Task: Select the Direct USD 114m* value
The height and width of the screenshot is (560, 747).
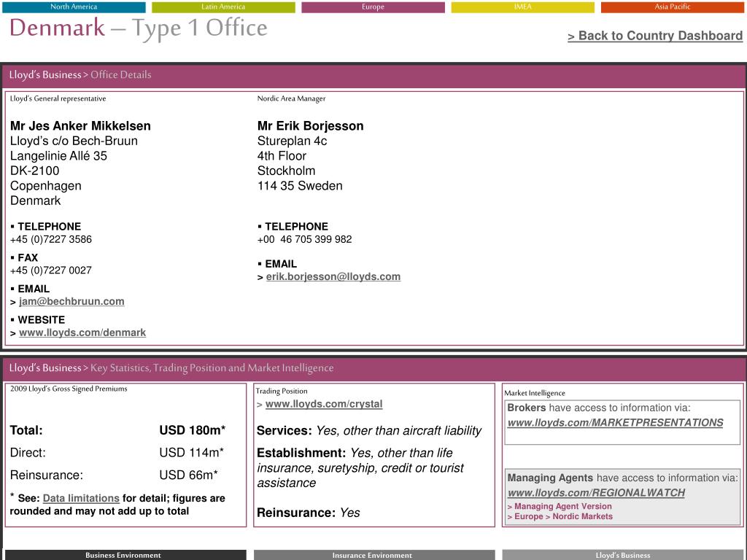Action: click(x=192, y=452)
